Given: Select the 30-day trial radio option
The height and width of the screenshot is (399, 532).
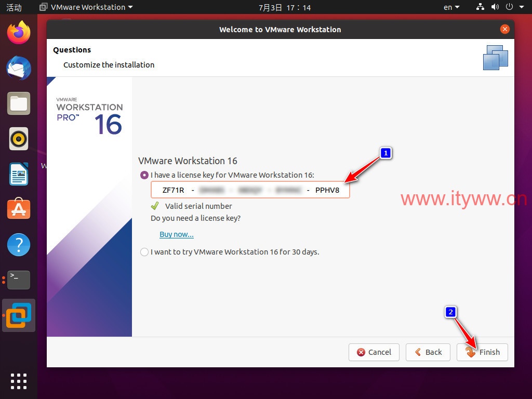Looking at the screenshot, I should click(x=144, y=252).
